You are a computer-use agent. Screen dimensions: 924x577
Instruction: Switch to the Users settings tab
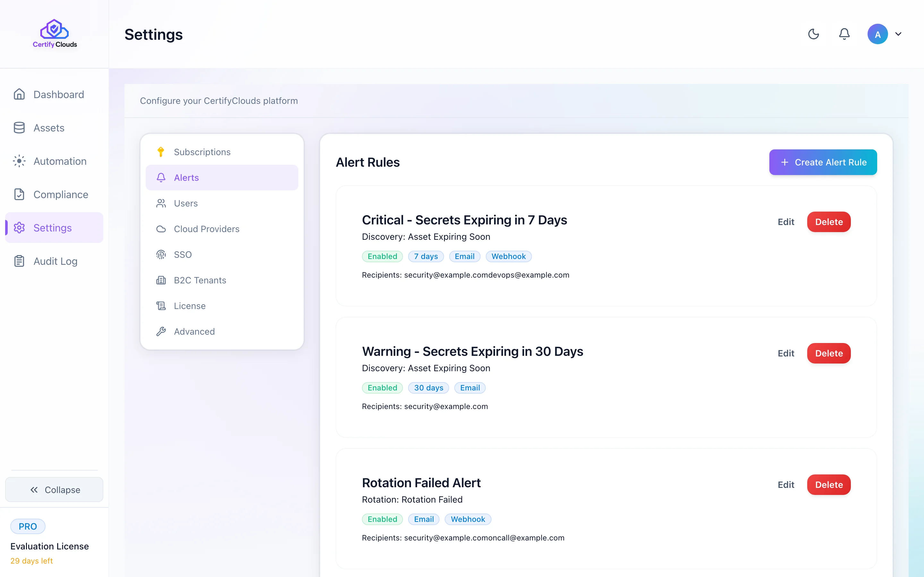pos(185,203)
